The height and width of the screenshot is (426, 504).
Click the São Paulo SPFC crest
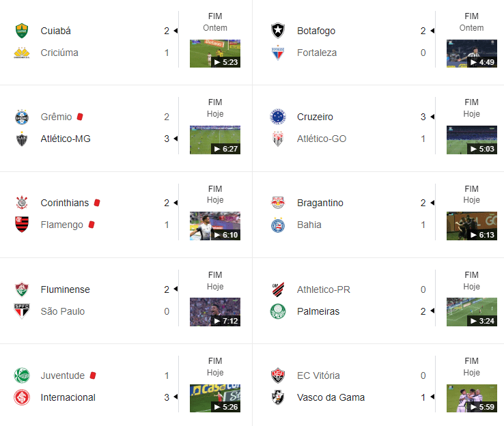22,311
